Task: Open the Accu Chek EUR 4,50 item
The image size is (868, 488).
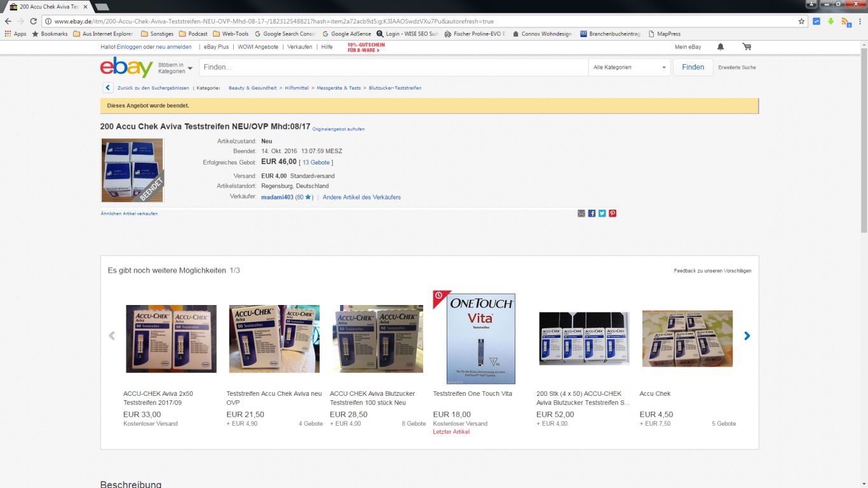Action: 688,339
